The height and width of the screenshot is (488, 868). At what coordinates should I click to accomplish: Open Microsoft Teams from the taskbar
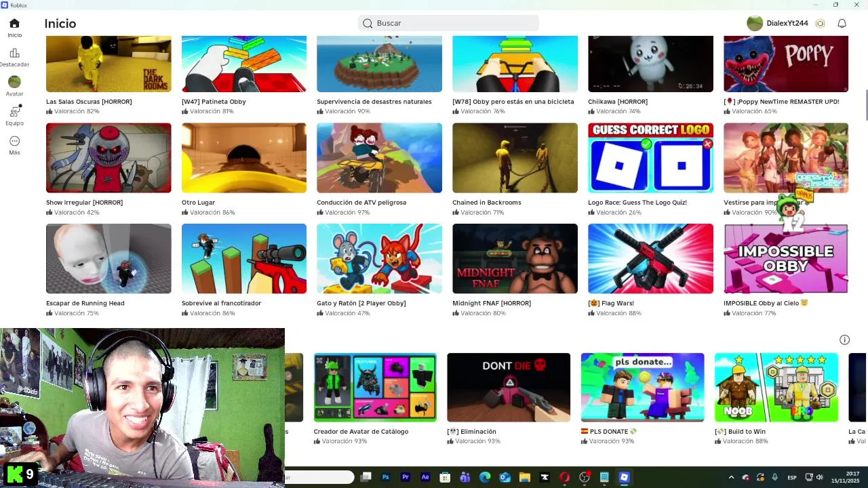pyautogui.click(x=465, y=477)
